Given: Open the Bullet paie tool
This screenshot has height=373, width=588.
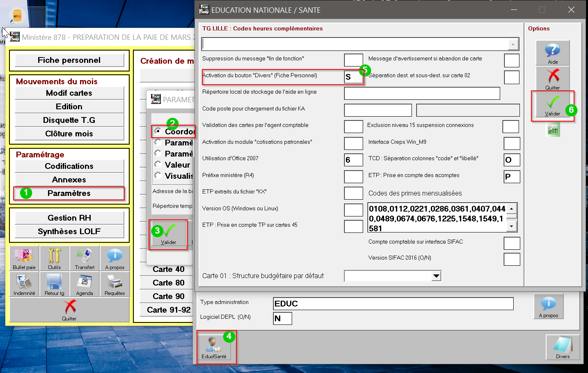Looking at the screenshot, I should click(x=24, y=258).
